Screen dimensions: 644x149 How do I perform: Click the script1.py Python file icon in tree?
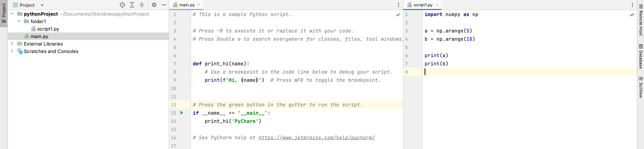coord(34,29)
